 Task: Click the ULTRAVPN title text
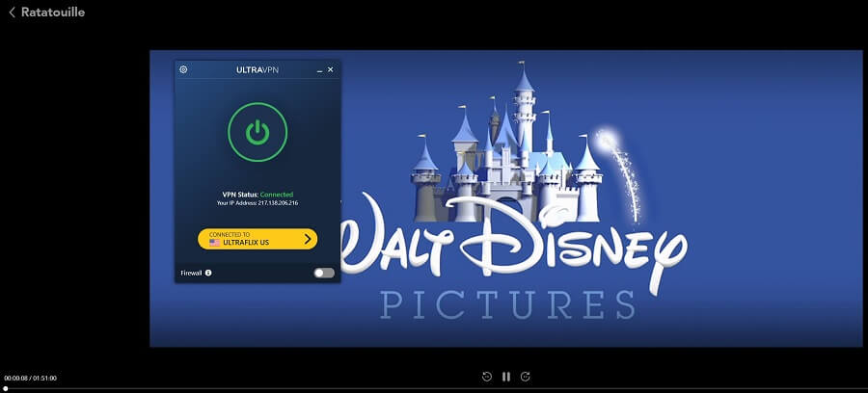tap(258, 70)
